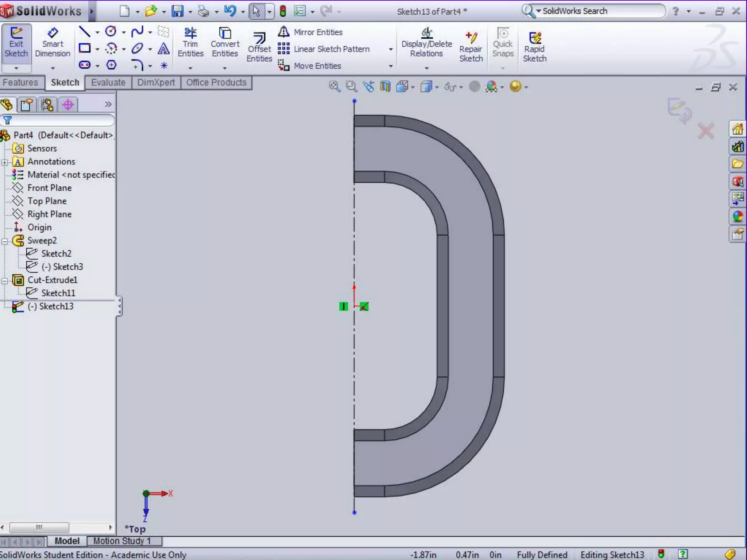The image size is (747, 560).
Task: Open Linear Sketch Pattern dropdown arrow
Action: tap(391, 49)
